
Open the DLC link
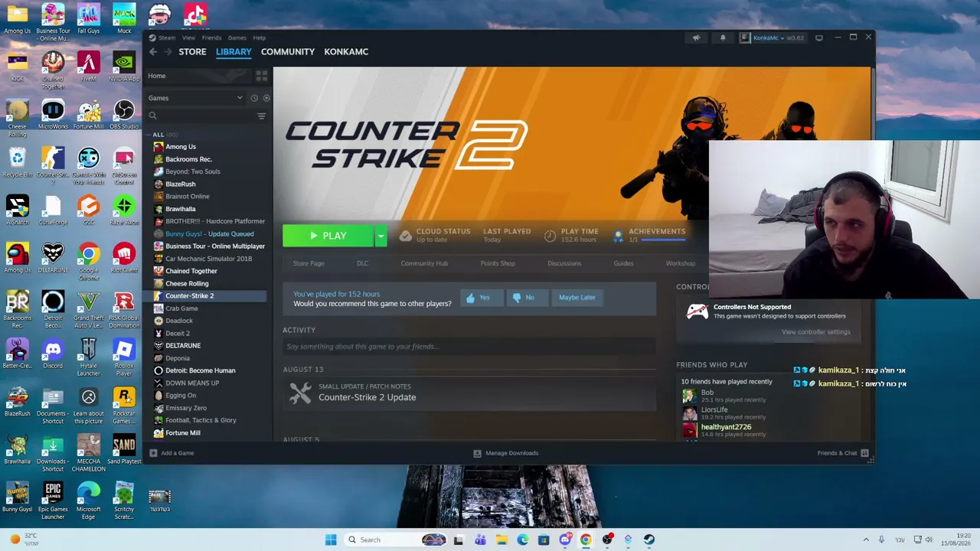[362, 263]
